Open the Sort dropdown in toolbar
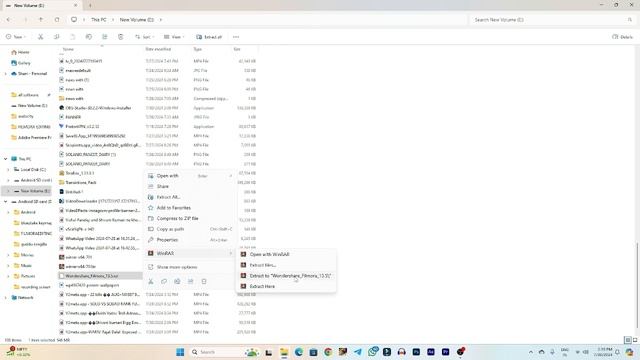Image resolution: width=640 pixels, height=360 pixels. point(144,37)
